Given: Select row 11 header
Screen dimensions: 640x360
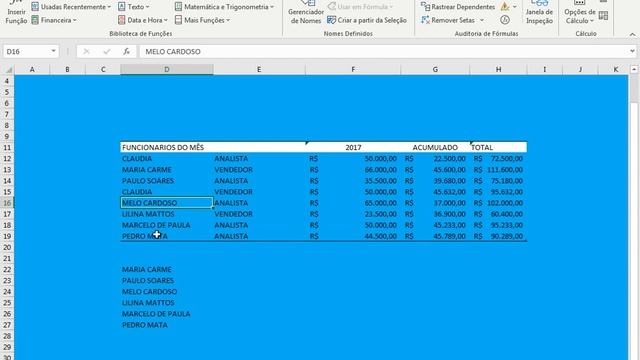Looking at the screenshot, I should pos(7,147).
